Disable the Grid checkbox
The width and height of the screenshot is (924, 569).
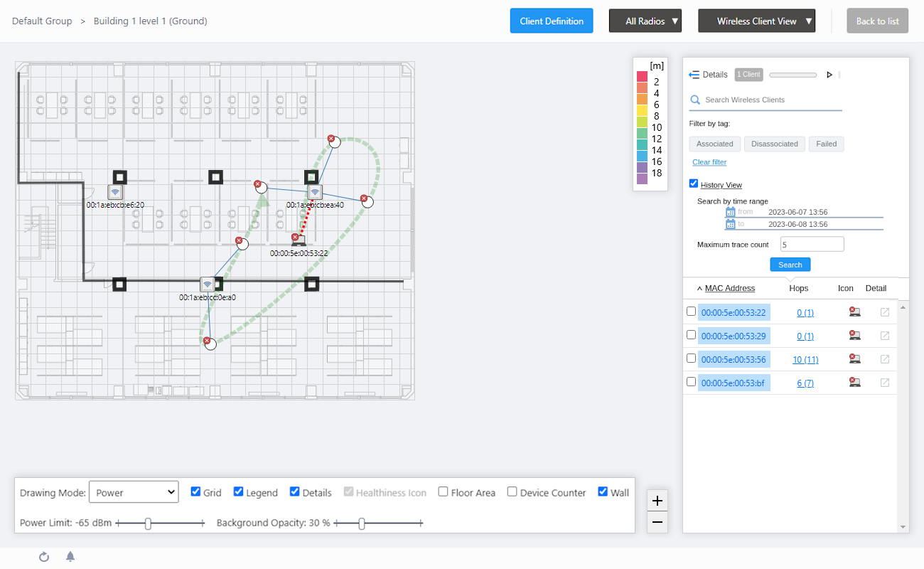tap(195, 491)
